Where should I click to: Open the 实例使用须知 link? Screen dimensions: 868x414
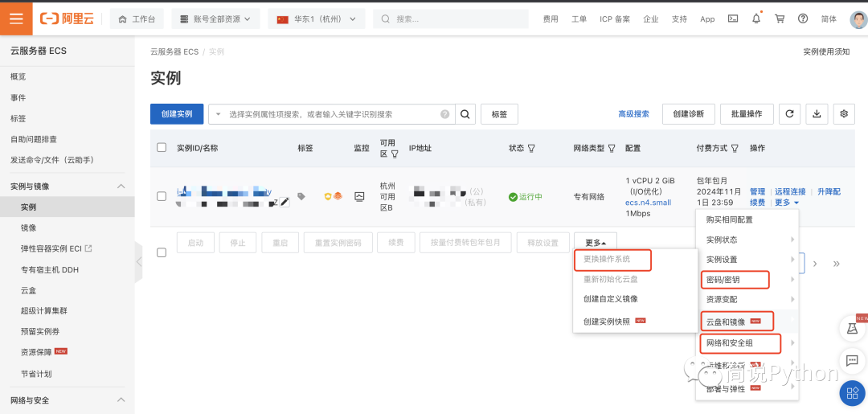pyautogui.click(x=826, y=51)
